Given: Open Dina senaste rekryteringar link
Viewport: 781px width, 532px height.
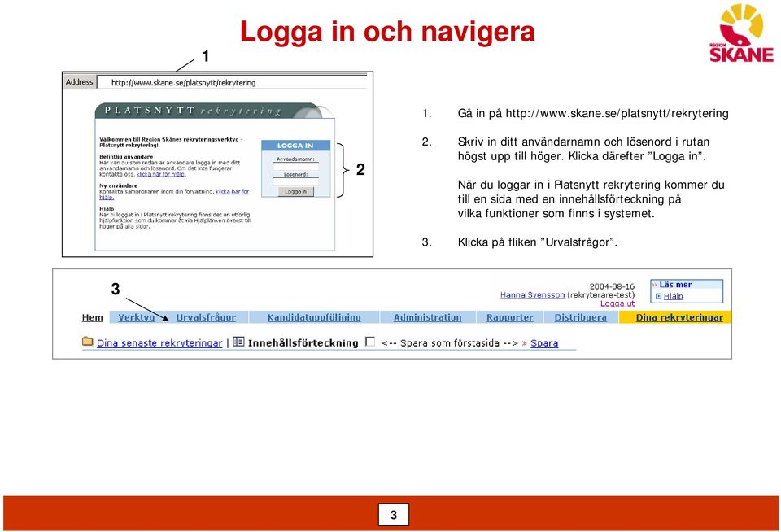Looking at the screenshot, I should (x=159, y=342).
